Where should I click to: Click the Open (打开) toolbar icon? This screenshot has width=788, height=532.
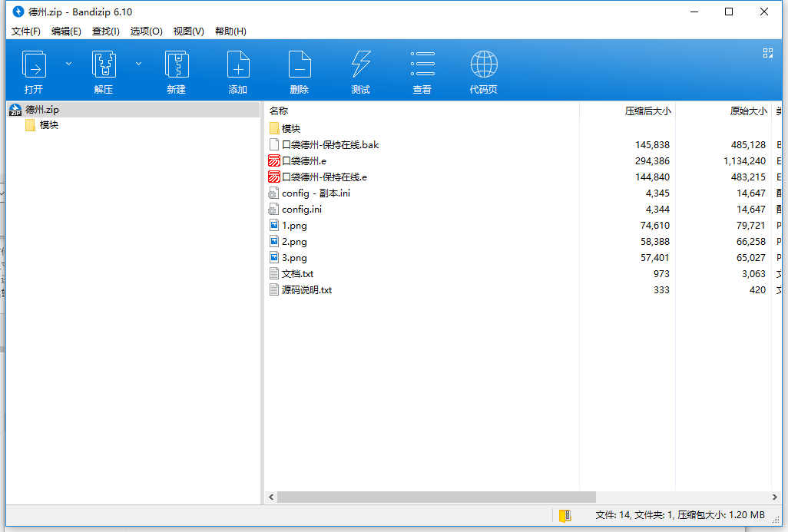[x=34, y=64]
